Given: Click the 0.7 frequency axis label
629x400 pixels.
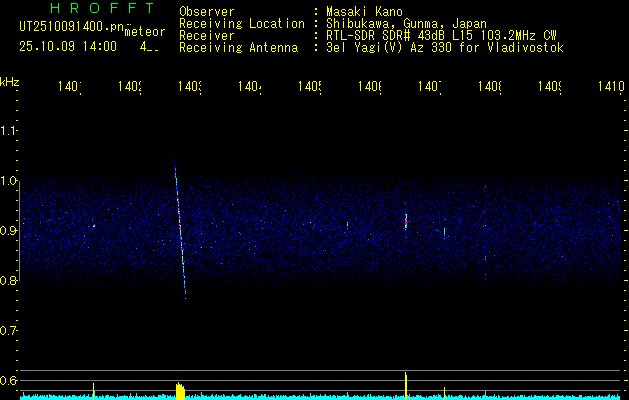Looking at the screenshot, I should (10, 330).
